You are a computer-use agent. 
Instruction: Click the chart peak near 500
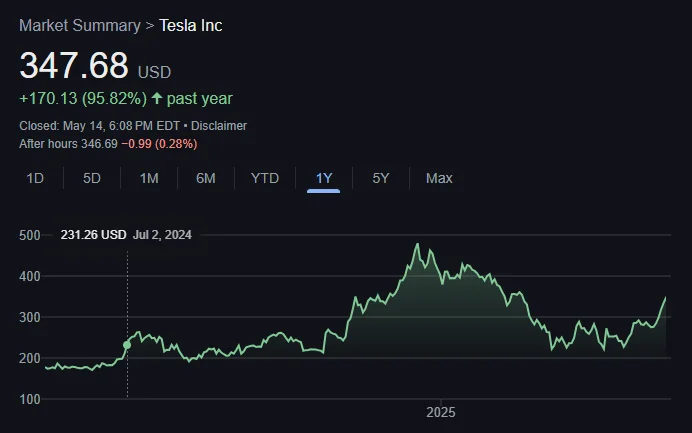417,244
